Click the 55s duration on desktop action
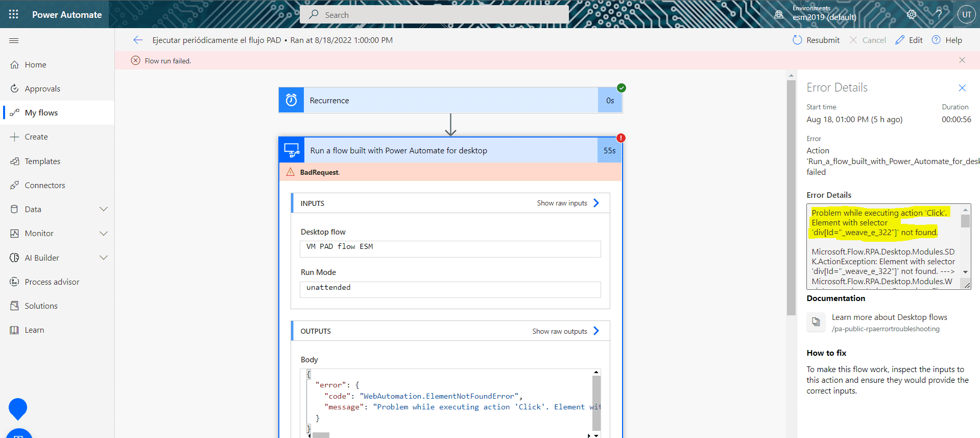980x438 pixels. coord(609,150)
